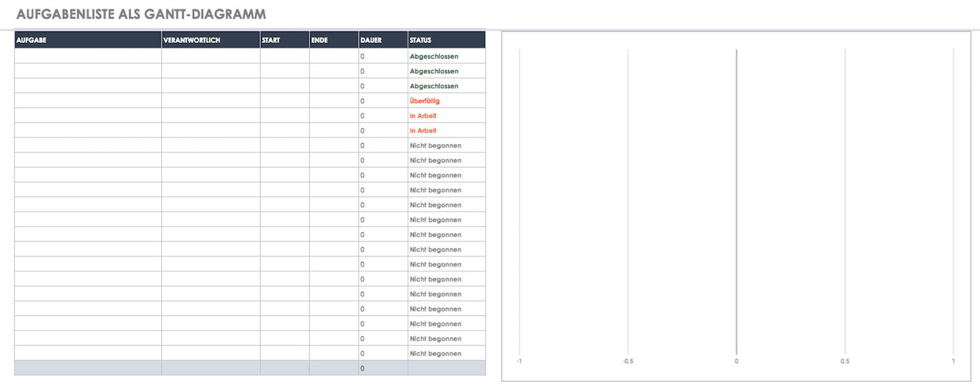This screenshot has width=980, height=389.
Task: Select the first empty Ende date cell
Action: (334, 56)
